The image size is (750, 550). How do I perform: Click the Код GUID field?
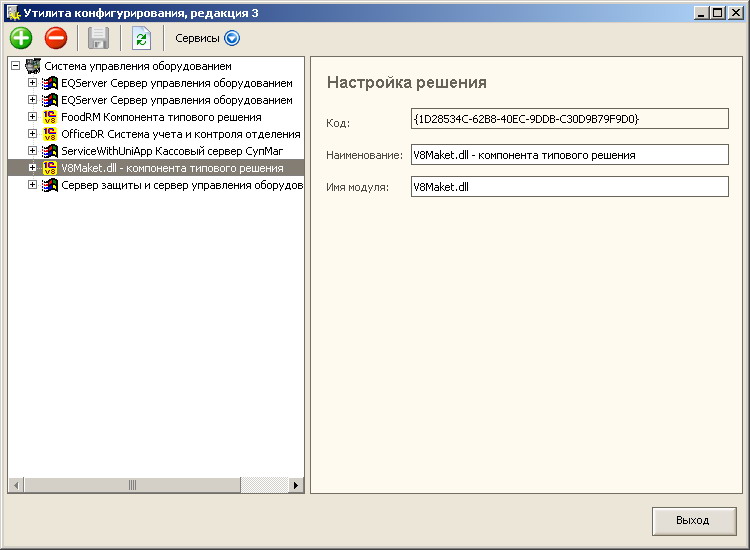569,119
